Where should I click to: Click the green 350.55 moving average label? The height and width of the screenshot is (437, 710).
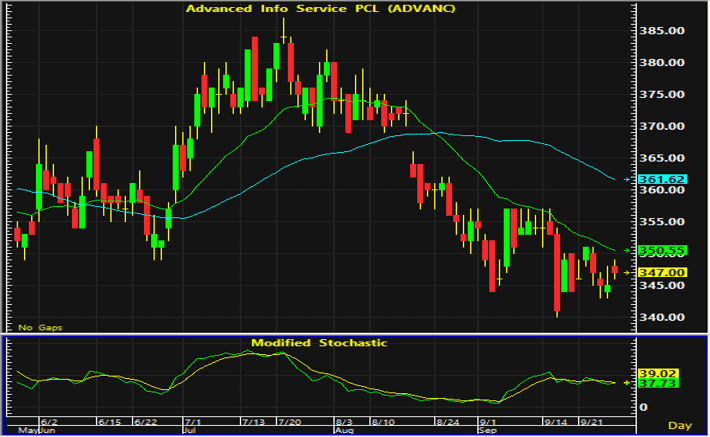pyautogui.click(x=662, y=250)
